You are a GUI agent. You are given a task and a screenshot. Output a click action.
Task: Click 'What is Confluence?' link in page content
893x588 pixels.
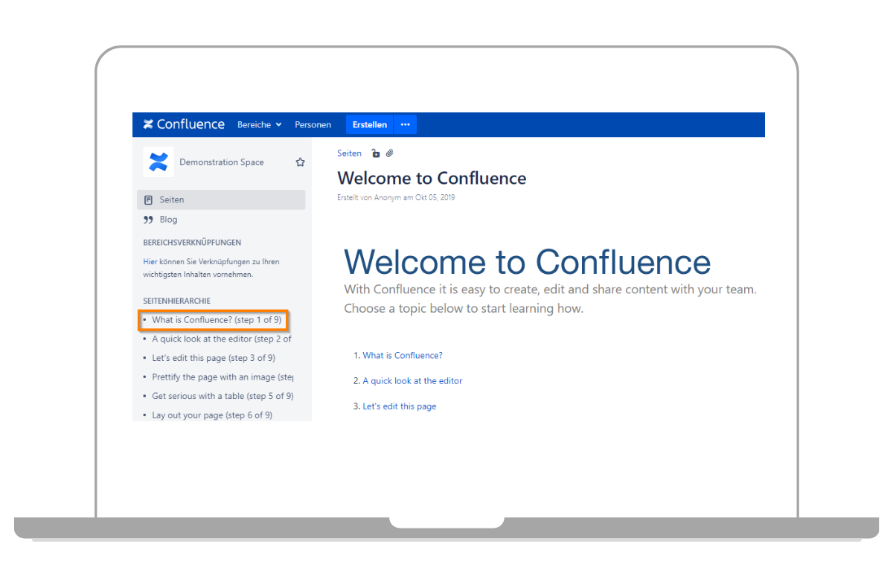coord(403,356)
